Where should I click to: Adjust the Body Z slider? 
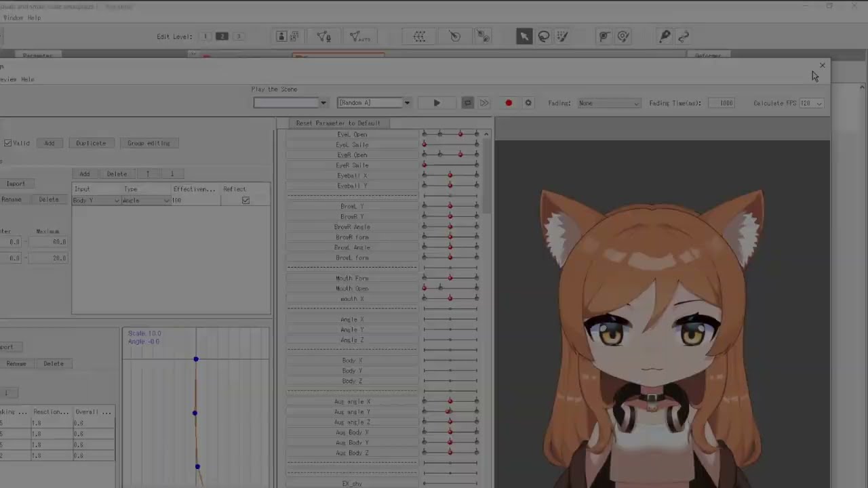[x=450, y=381]
